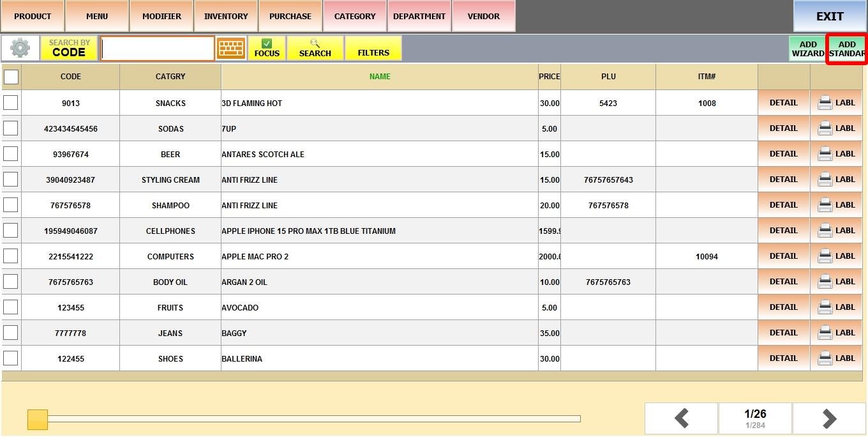Open the on-screen keyboard icon
Screen dimensions: 868x437
pyautogui.click(x=231, y=48)
